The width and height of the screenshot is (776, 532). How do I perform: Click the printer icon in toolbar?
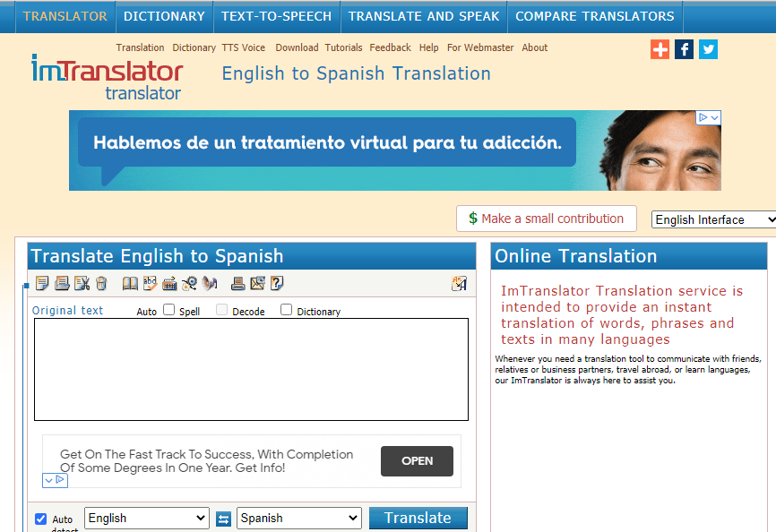click(237, 284)
